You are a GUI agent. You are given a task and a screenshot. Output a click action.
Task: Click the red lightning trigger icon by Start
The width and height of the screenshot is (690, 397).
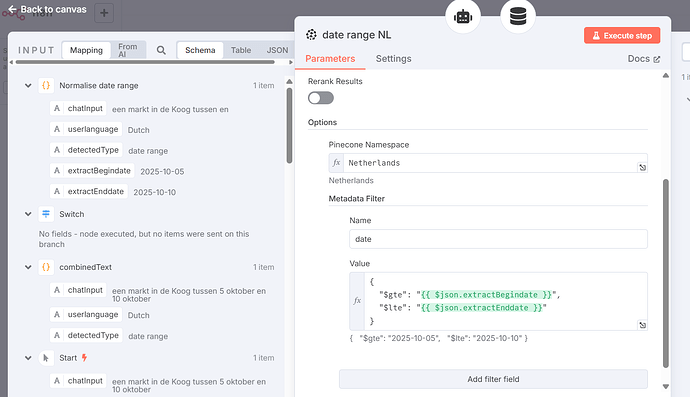tap(84, 358)
